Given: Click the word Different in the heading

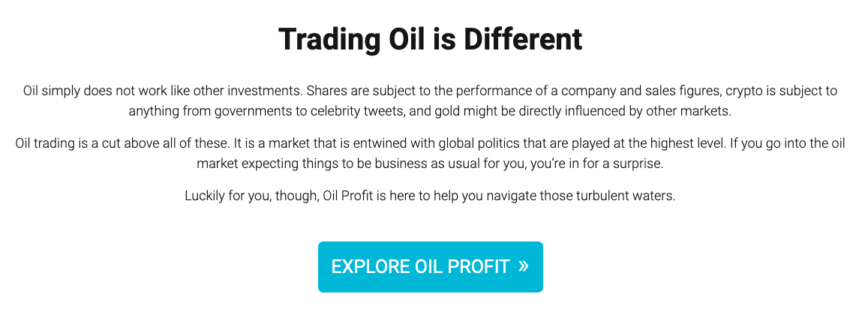Looking at the screenshot, I should click(523, 40).
